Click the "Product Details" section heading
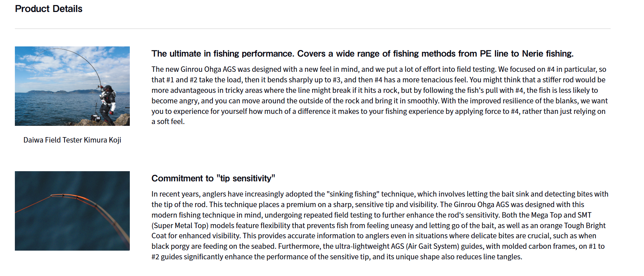 pyautogui.click(x=49, y=9)
